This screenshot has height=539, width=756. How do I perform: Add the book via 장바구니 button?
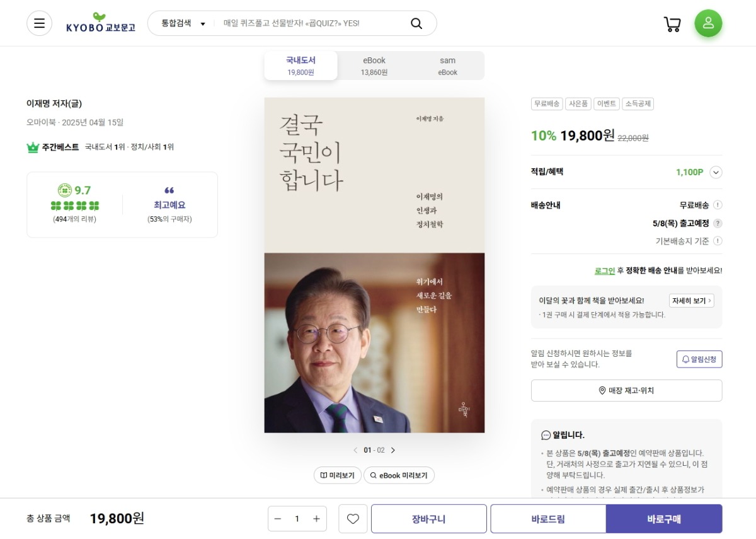pyautogui.click(x=428, y=519)
